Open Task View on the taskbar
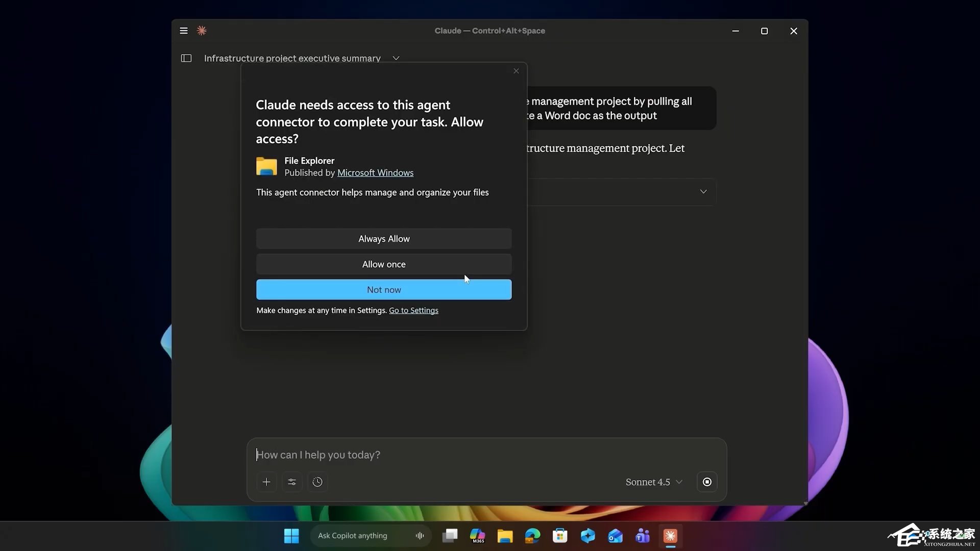 click(x=450, y=536)
